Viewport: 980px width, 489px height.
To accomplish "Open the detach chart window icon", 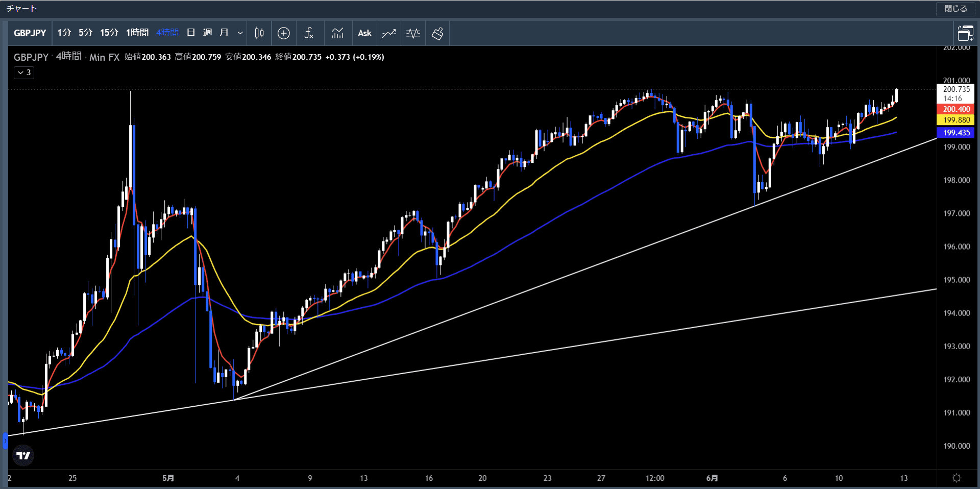I will [x=965, y=33].
